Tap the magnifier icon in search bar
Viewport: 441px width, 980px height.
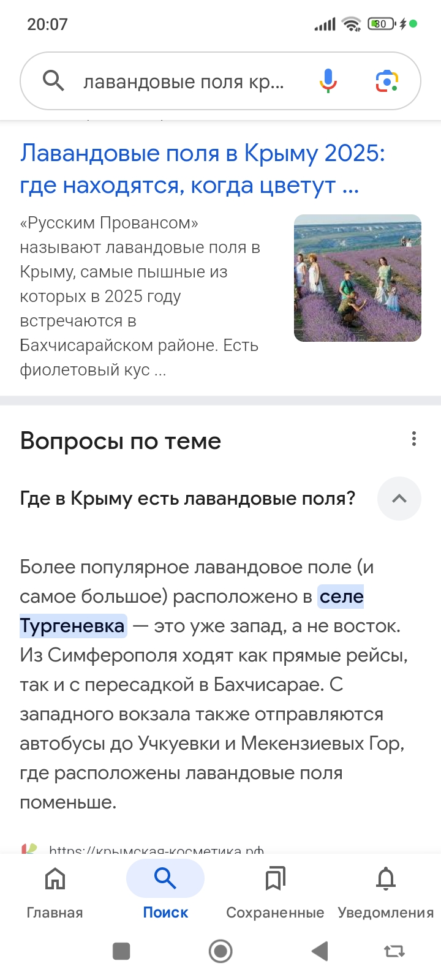[53, 81]
